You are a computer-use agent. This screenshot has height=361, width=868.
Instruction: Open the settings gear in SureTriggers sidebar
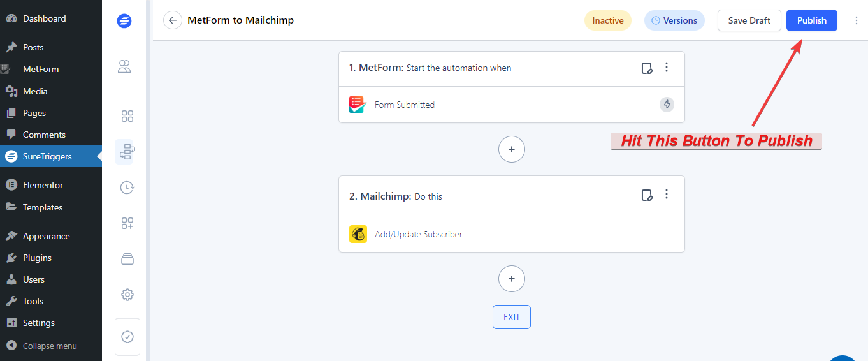pos(127,295)
